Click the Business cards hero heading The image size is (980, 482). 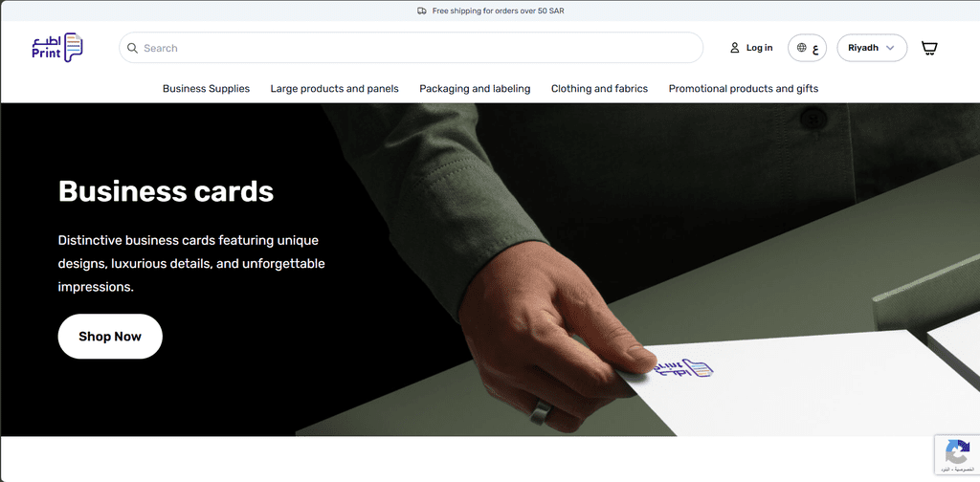166,191
